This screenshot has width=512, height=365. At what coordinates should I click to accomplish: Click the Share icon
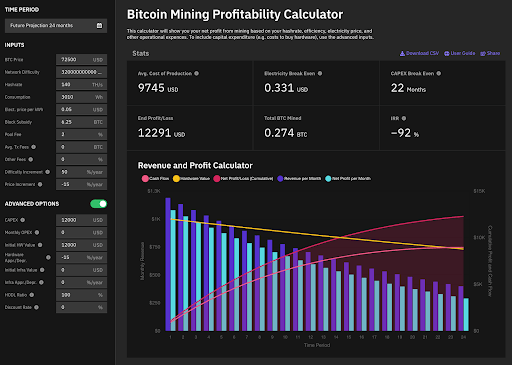point(483,53)
